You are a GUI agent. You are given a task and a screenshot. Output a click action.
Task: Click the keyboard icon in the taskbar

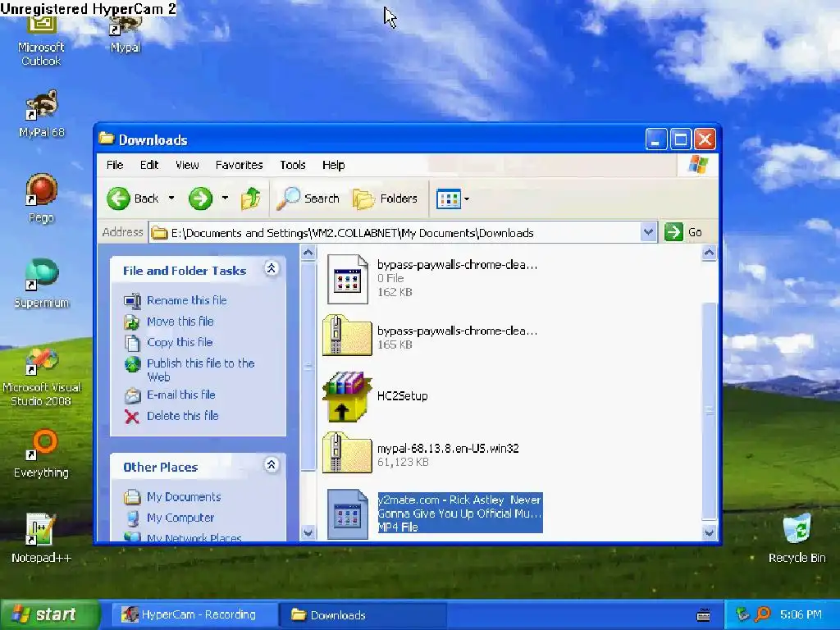704,615
